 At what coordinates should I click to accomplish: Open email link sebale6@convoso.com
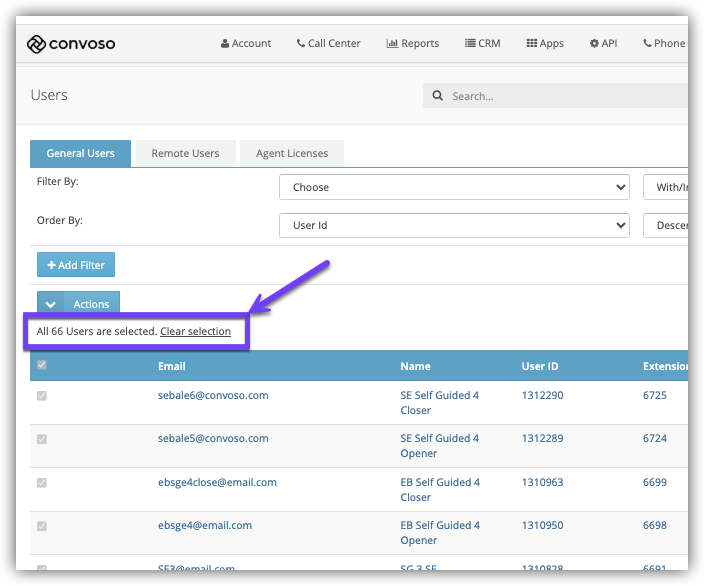tap(213, 396)
